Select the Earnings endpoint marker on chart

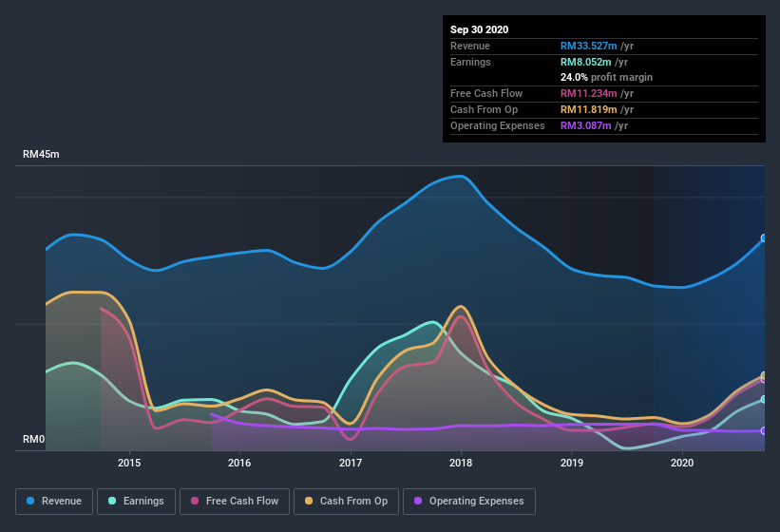(x=764, y=399)
